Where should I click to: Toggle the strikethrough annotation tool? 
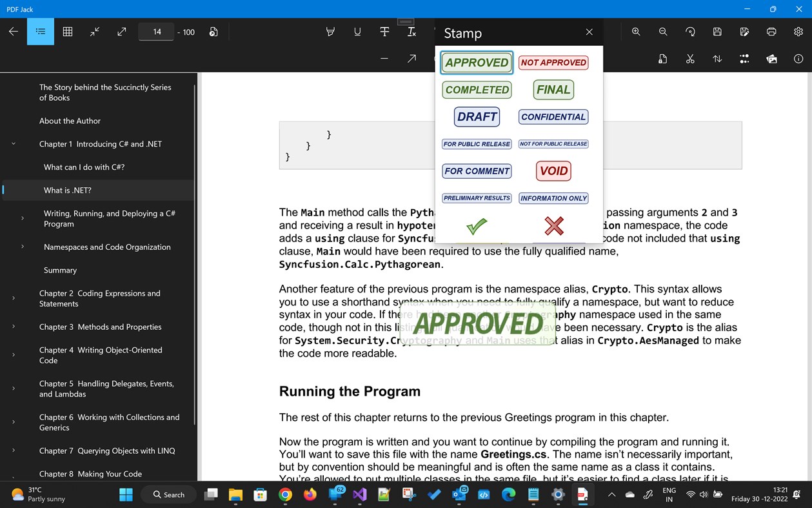(x=384, y=32)
